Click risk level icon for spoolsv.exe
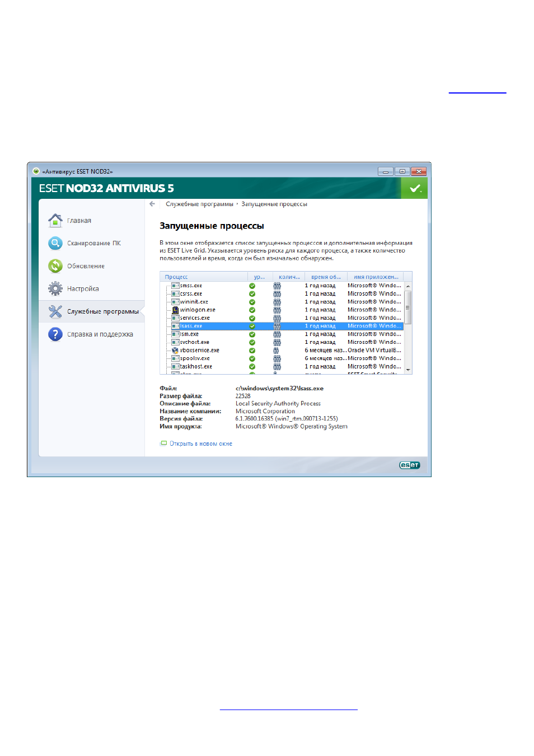 click(252, 358)
